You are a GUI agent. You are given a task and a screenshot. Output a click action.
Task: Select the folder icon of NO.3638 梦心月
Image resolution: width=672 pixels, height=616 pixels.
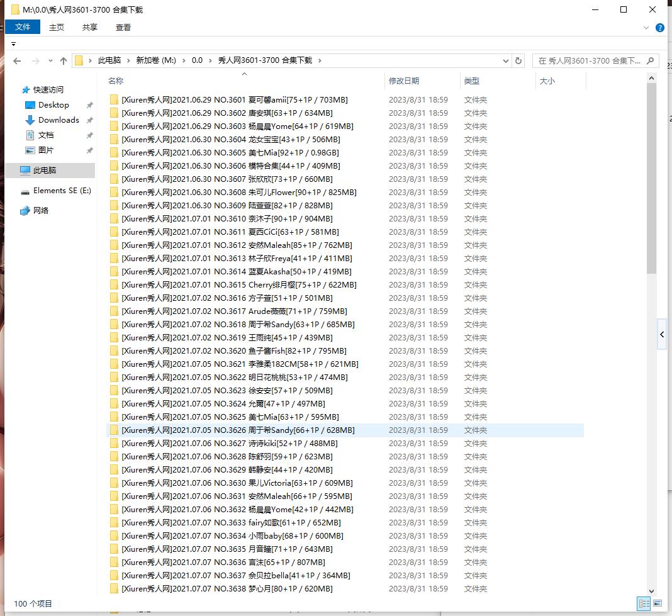(114, 589)
